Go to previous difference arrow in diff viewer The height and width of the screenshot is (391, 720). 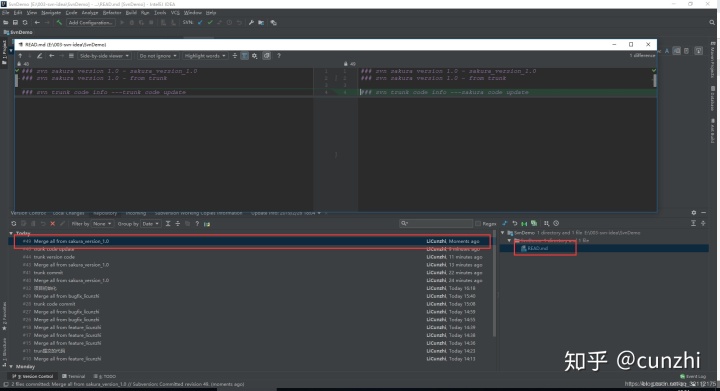[20, 56]
